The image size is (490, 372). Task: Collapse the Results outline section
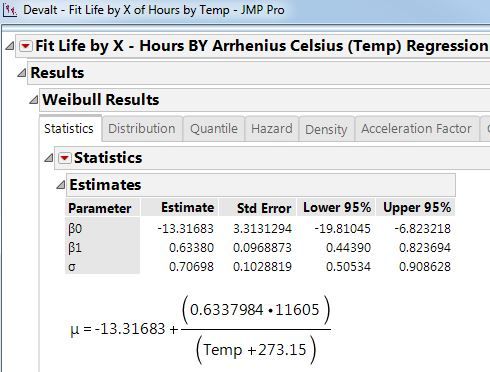point(22,72)
